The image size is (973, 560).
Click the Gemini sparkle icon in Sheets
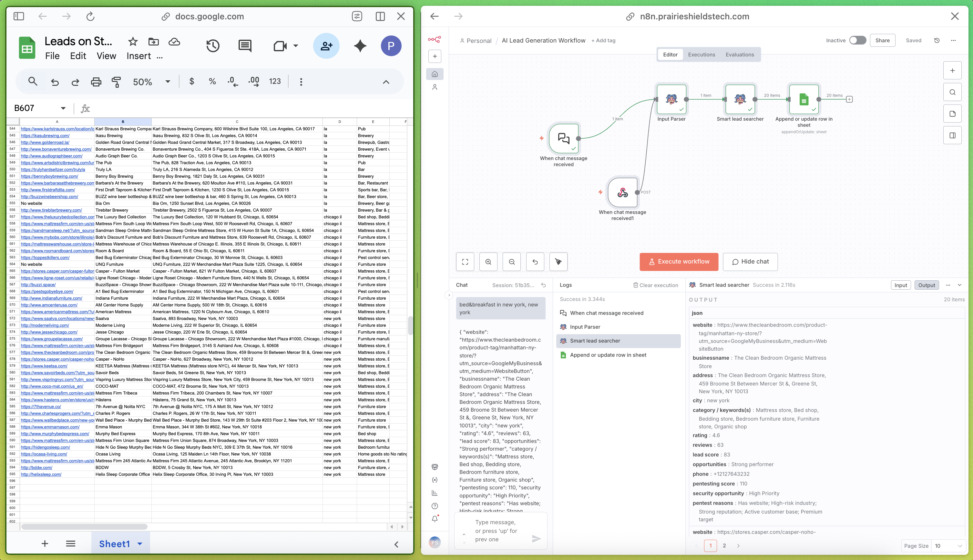[360, 46]
